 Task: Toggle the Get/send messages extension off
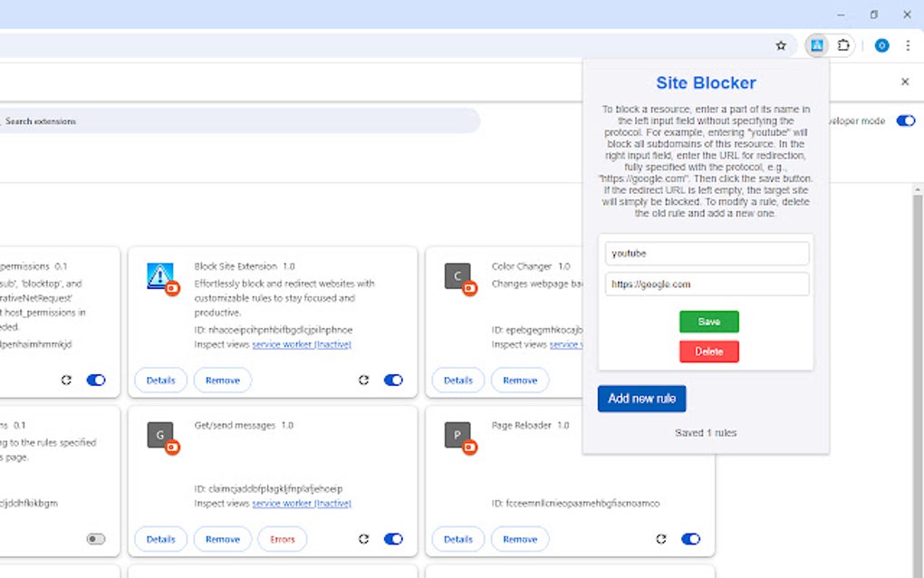tap(393, 539)
